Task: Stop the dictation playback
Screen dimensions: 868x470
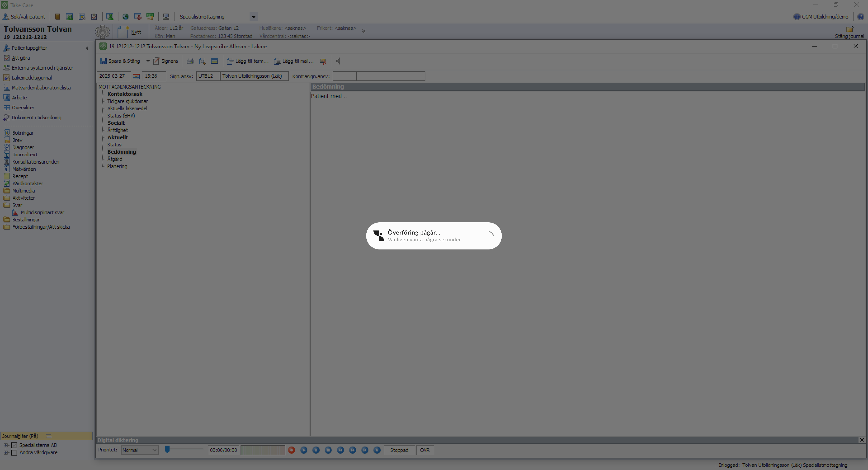Action: pyautogui.click(x=328, y=450)
